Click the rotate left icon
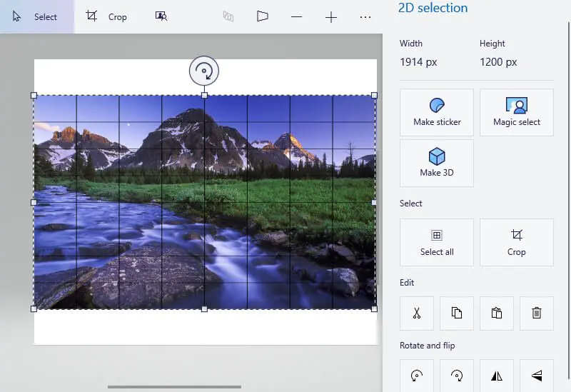The height and width of the screenshot is (392, 571). 417,376
